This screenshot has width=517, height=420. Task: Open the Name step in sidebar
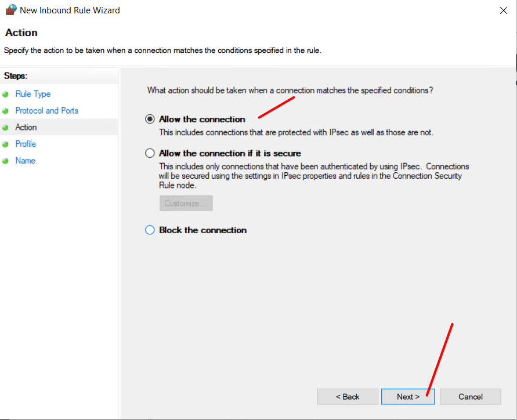(26, 161)
